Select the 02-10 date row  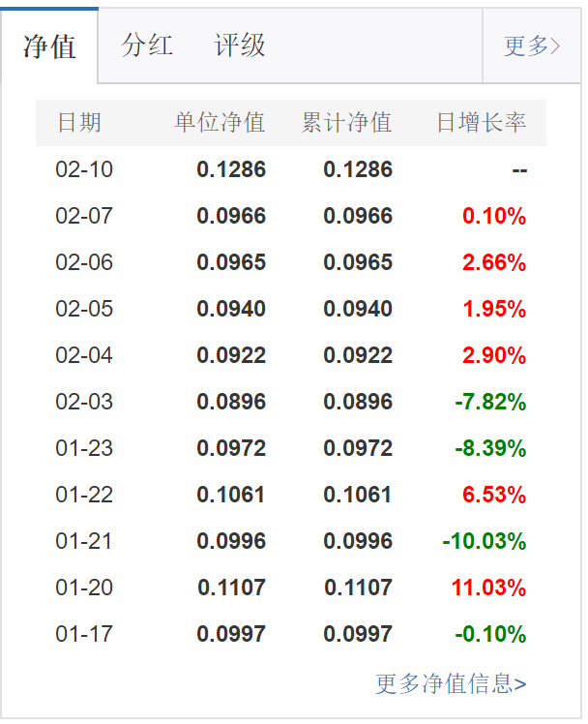tap(84, 169)
